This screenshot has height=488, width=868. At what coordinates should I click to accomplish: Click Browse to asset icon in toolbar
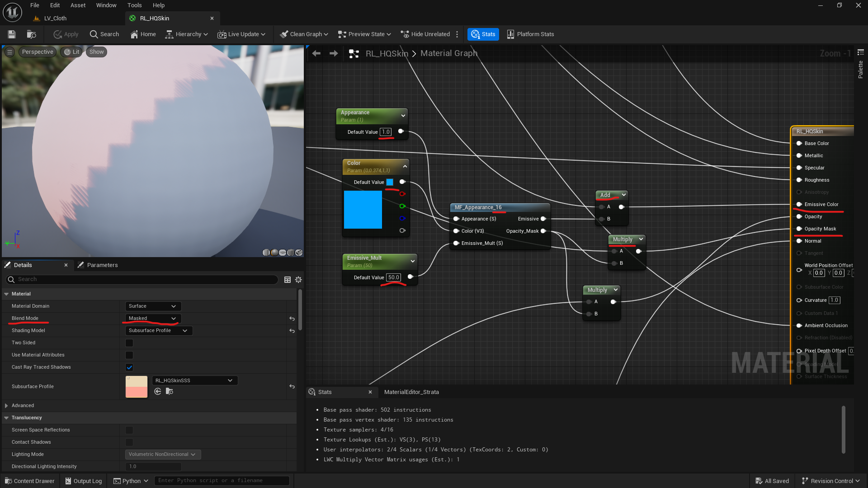[31, 34]
